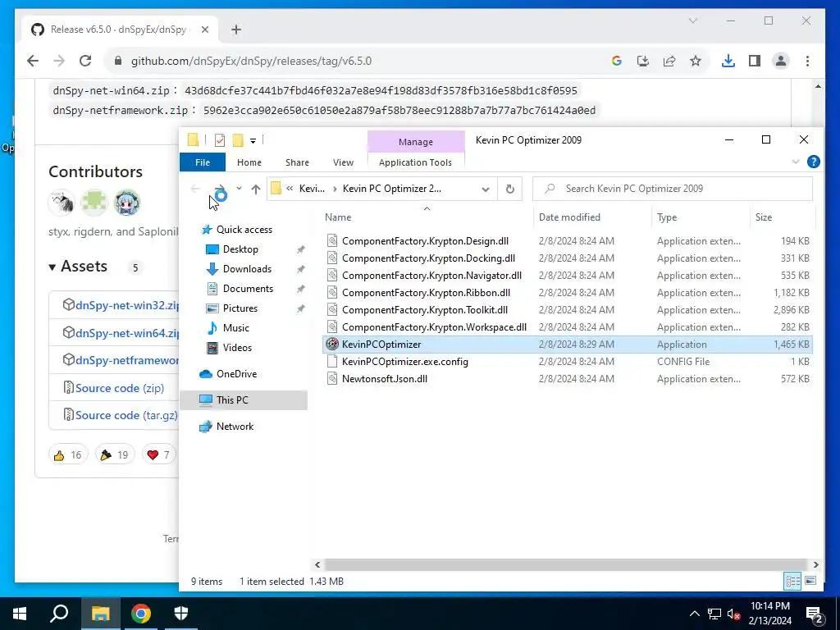Screen dimensions: 840x630
Task: Select OneDrive in navigation pane
Action: 236,374
